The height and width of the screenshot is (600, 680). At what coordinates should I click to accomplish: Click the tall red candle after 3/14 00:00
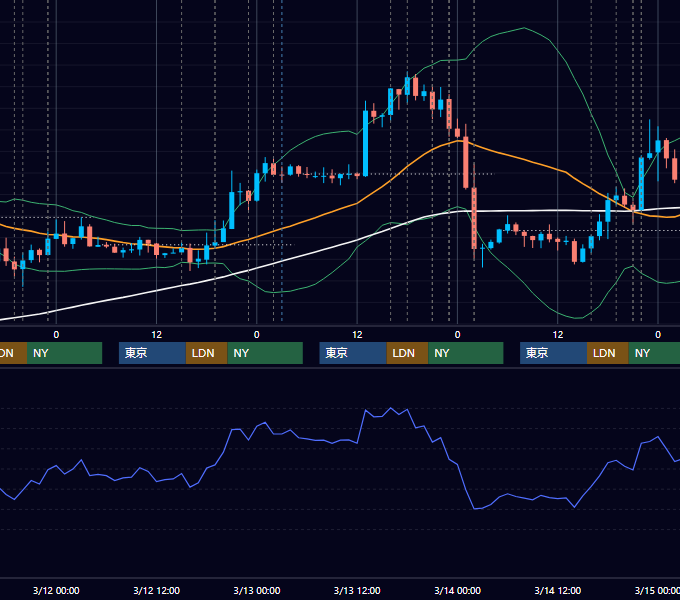point(466,163)
